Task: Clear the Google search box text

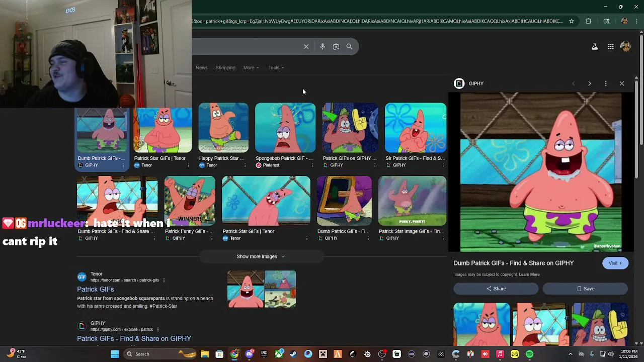Action: [x=306, y=46]
